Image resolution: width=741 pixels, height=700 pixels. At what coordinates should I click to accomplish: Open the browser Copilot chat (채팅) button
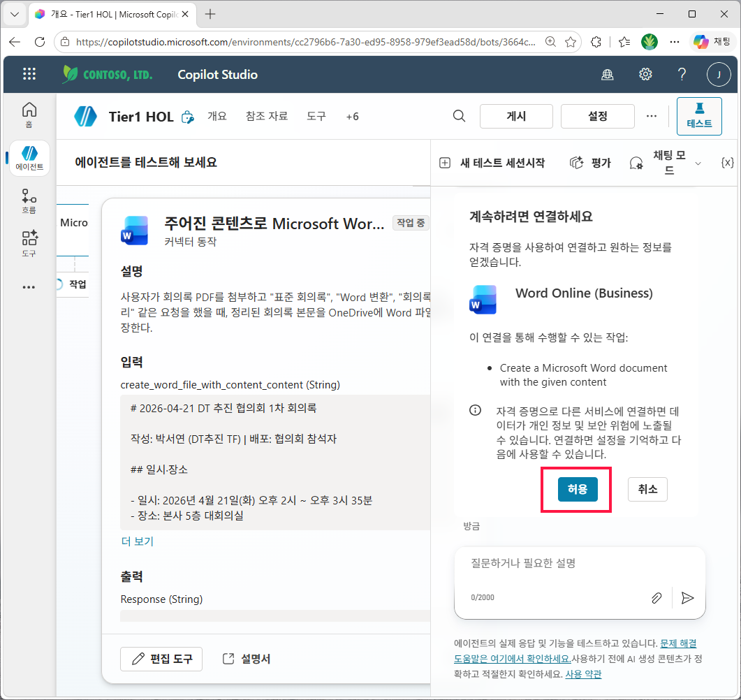click(x=712, y=42)
